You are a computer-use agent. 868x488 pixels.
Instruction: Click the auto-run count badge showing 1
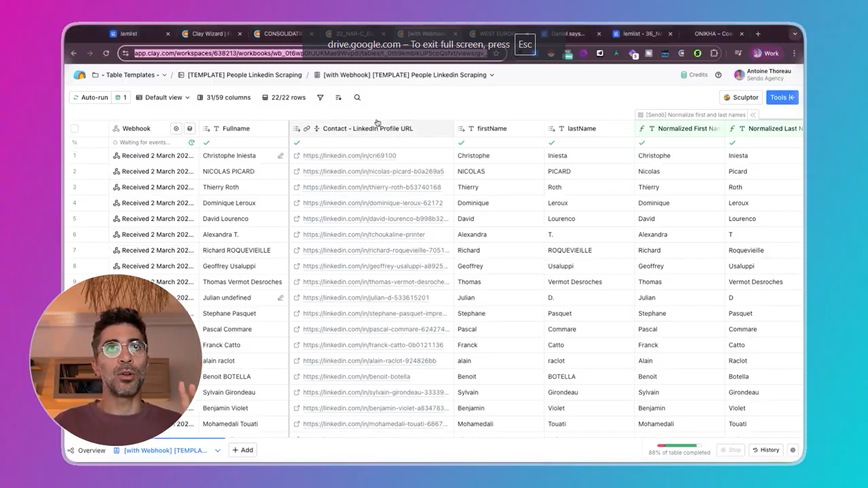(121, 98)
